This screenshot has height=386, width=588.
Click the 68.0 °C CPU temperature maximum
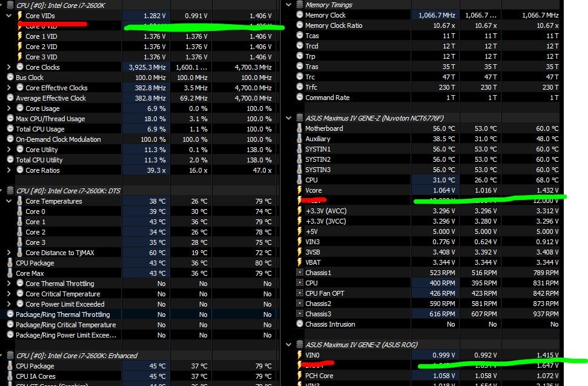(x=547, y=180)
